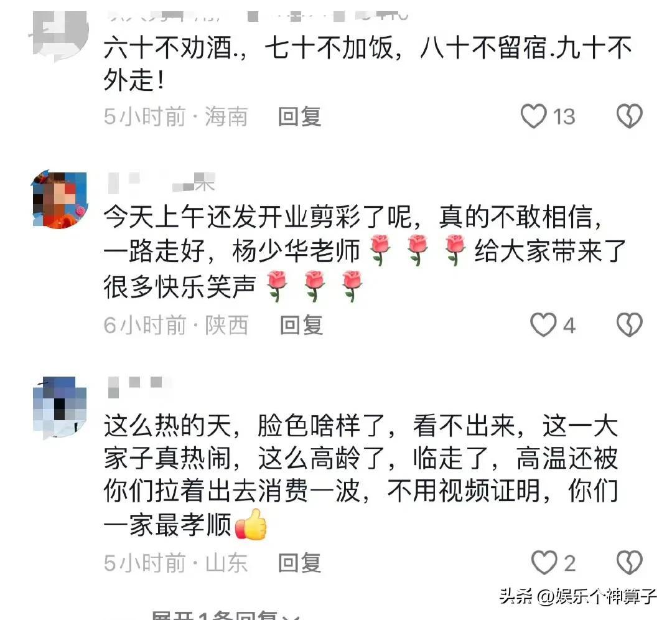
Task: Open the 头条 @娱乐个神算子 watermark
Action: tap(578, 596)
